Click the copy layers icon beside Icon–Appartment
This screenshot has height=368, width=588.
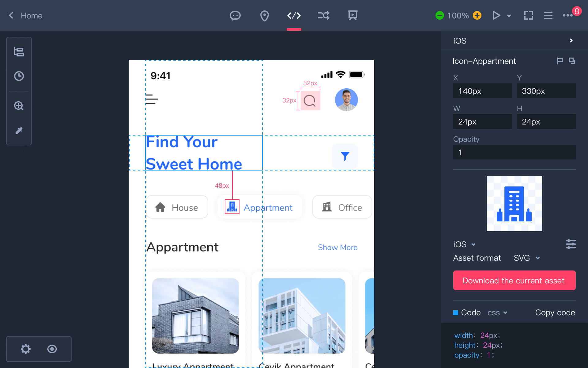click(x=572, y=61)
